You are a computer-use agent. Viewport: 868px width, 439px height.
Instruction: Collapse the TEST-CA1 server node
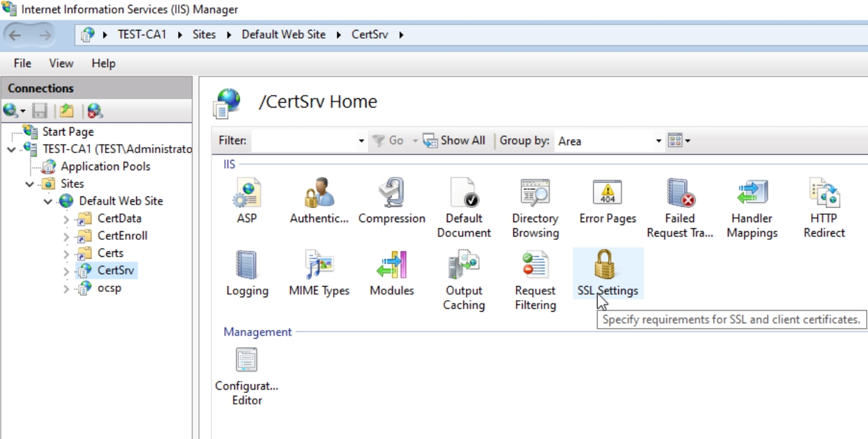[x=12, y=149]
